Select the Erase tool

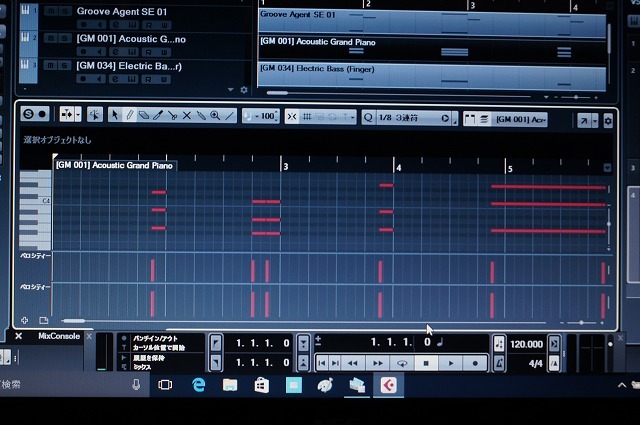144,116
